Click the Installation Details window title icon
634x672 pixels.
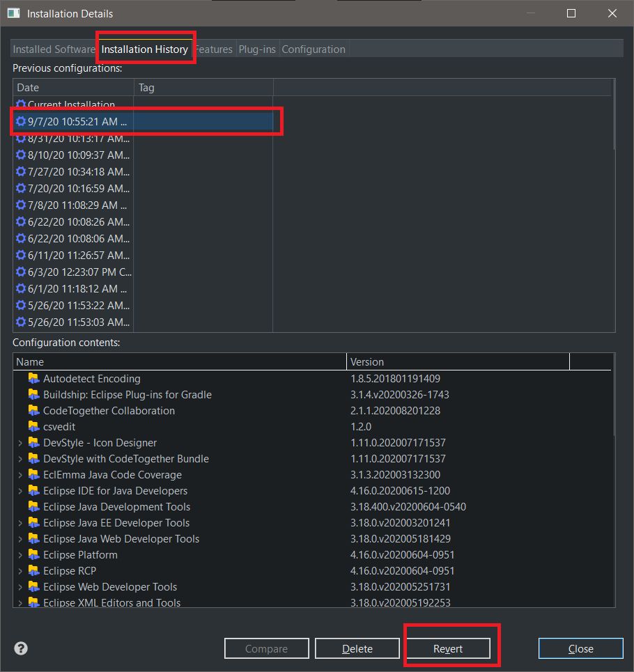tap(14, 13)
